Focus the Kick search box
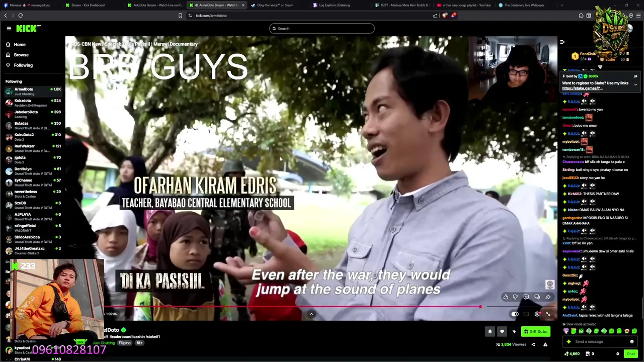This screenshot has width=644, height=362. 322,29
